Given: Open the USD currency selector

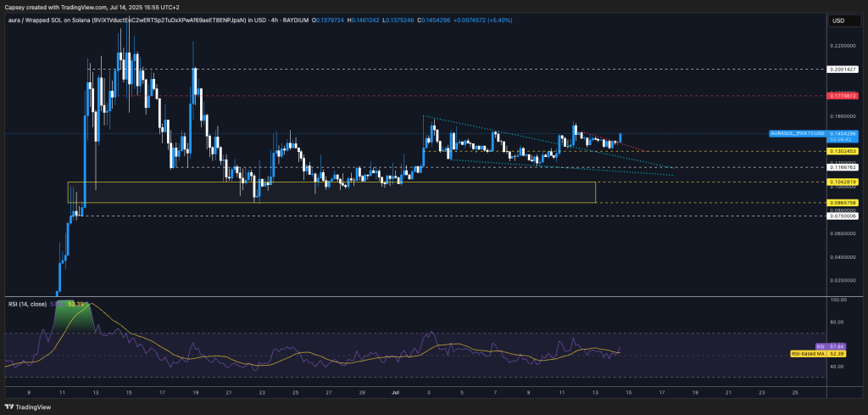Looking at the screenshot, I should click(x=837, y=20).
